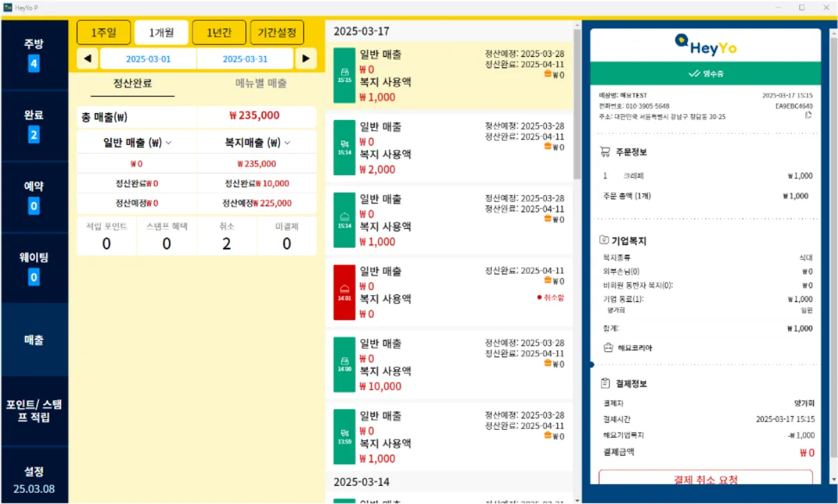Open the 주방 (kitchen) sidebar section
Image resolution: width=838 pixels, height=504 pixels.
tap(34, 54)
